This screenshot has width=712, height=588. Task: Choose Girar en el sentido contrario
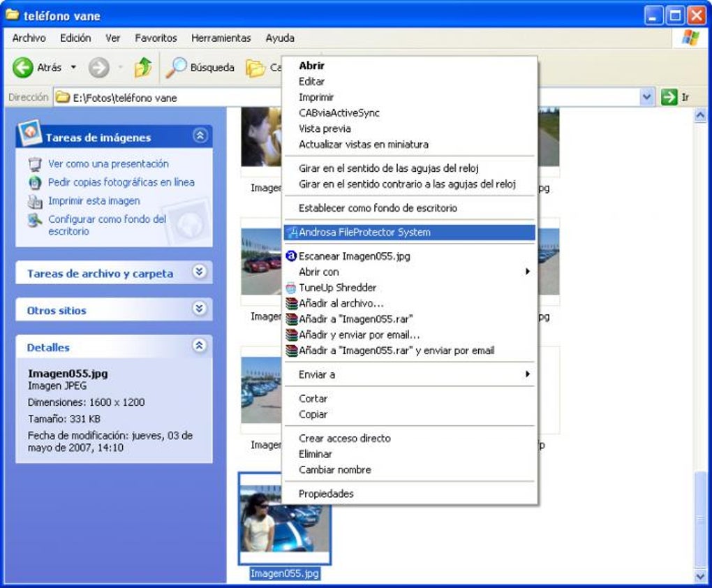[409, 184]
